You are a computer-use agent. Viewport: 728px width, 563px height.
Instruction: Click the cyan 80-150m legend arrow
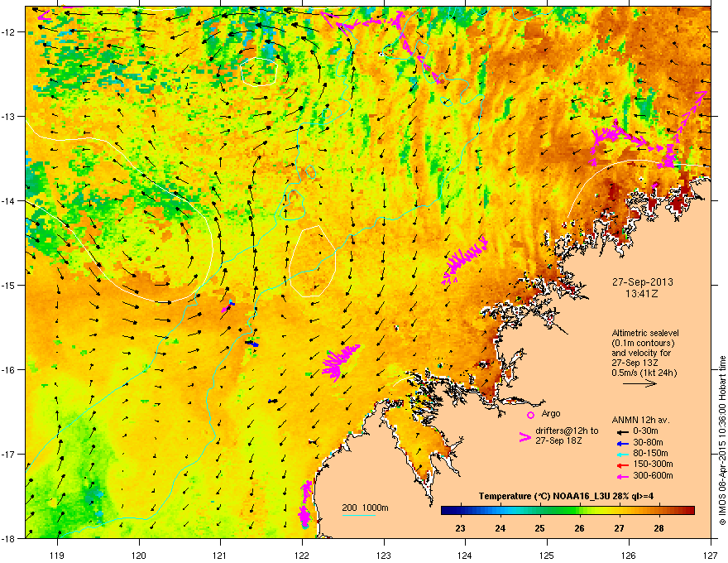coord(623,454)
